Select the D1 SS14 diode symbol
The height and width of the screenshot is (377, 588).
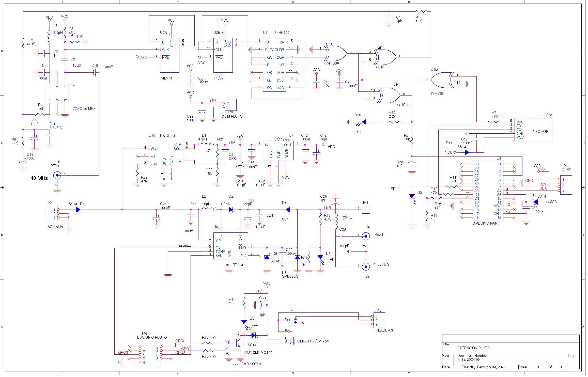coord(79,210)
